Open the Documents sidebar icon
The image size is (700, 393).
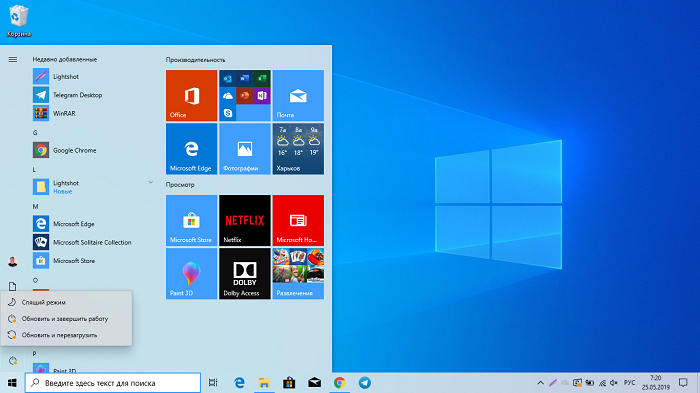click(x=12, y=286)
